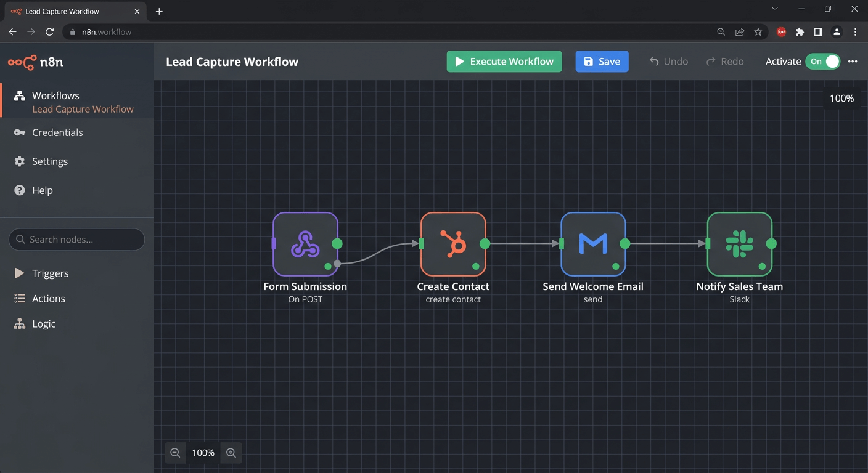Open the Form Submission webhook node

pyautogui.click(x=305, y=244)
